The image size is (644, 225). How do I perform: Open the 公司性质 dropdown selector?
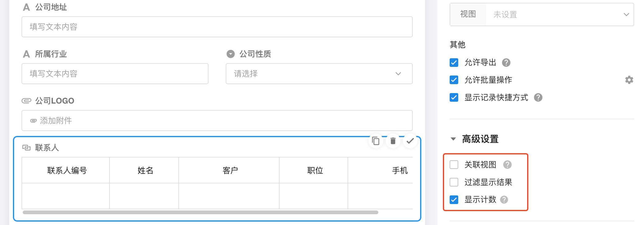click(319, 74)
